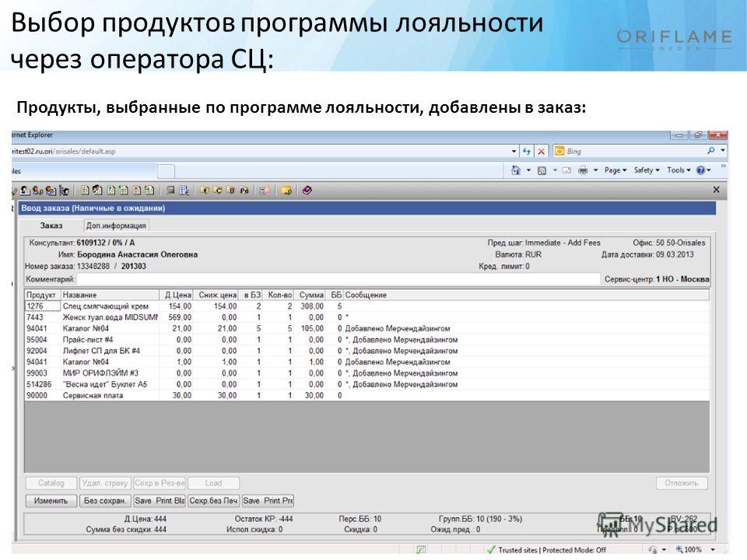
Task: Open the zoom level dropdown at 100%
Action: point(714,550)
